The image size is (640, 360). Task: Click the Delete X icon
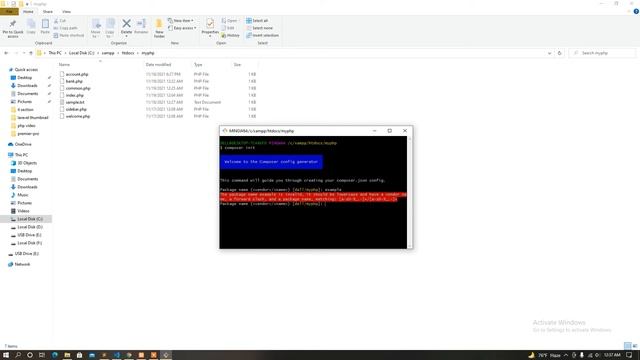[127, 24]
